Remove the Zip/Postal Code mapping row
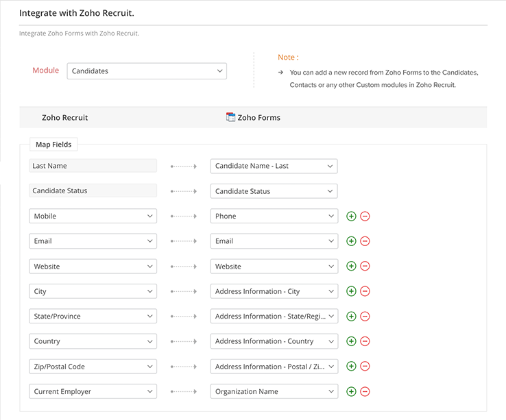 click(365, 366)
